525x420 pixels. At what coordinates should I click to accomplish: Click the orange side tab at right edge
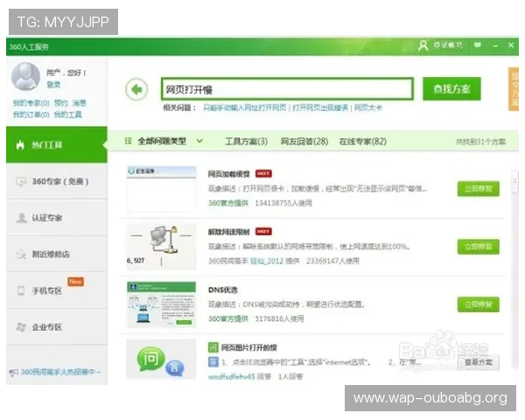click(514, 88)
